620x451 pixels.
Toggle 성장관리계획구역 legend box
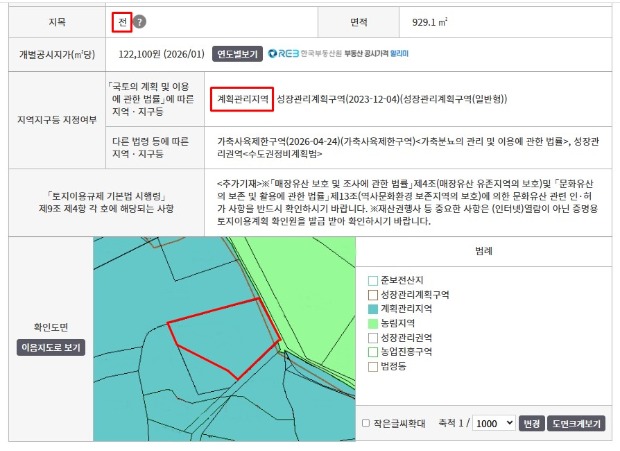click(373, 295)
